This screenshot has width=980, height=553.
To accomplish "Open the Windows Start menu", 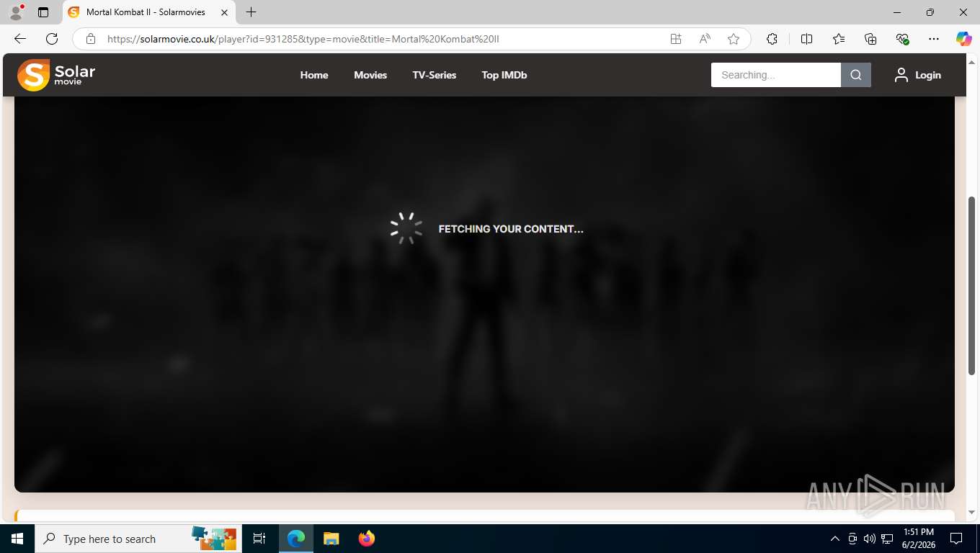I will click(x=17, y=539).
